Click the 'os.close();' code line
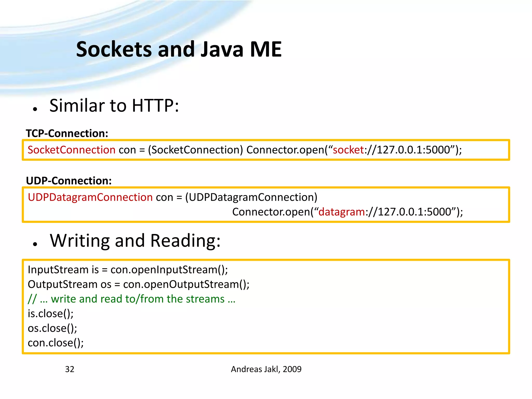The width and height of the screenshot is (532, 399). tap(52, 328)
